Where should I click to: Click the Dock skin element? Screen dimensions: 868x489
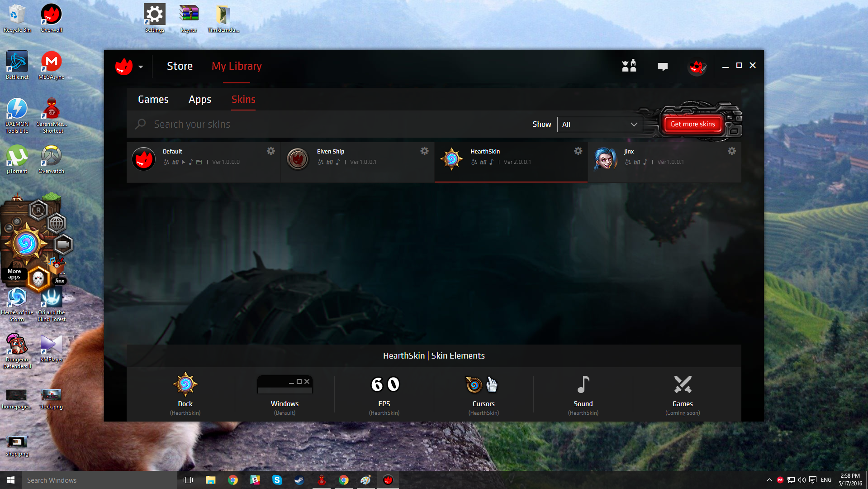click(185, 393)
